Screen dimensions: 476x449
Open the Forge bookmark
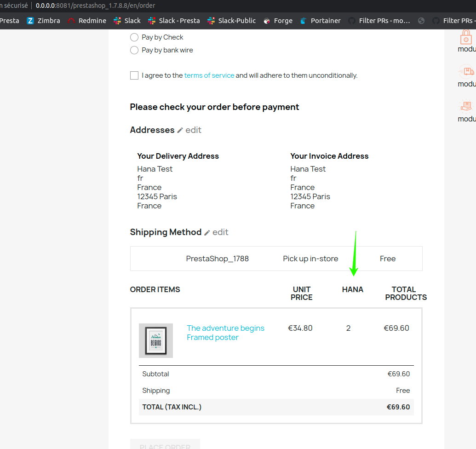coord(278,20)
